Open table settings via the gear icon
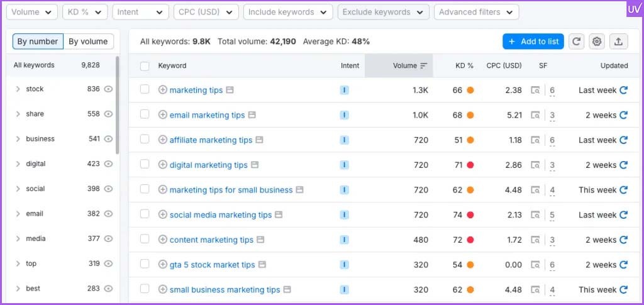The width and height of the screenshot is (644, 305). 597,42
